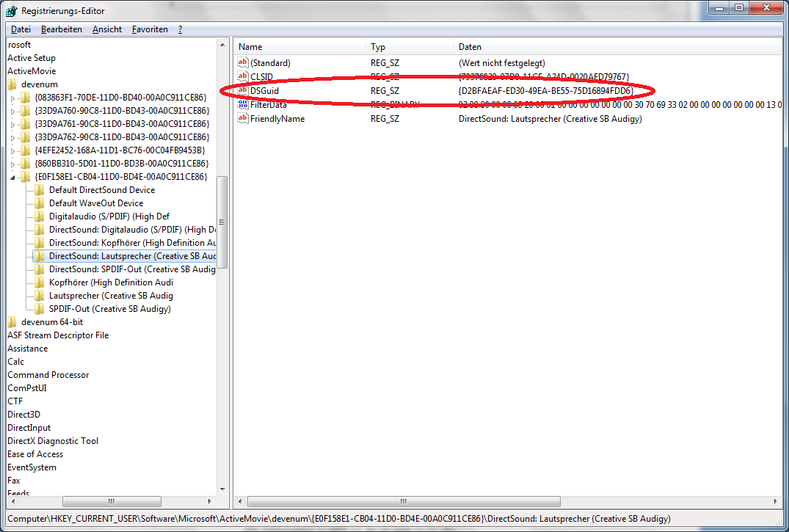The height and width of the screenshot is (532, 789).
Task: Click the {E0F158E1-CB04...} folder icon
Action: 25,177
